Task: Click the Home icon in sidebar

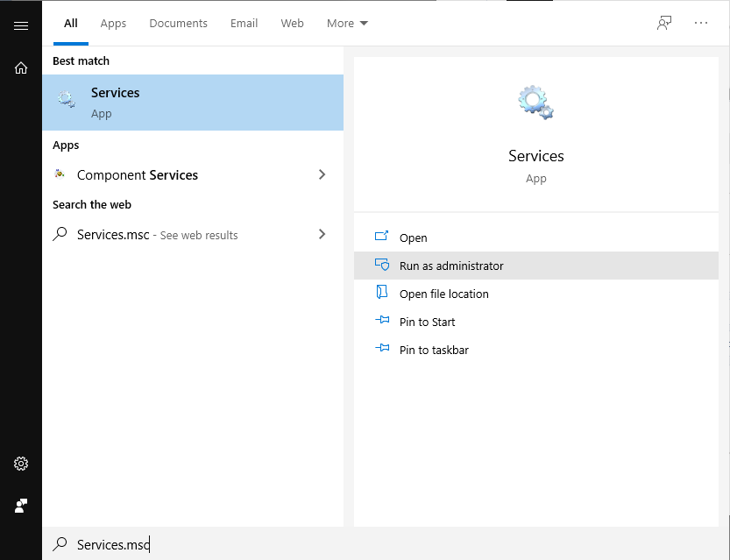Action: 21,67
